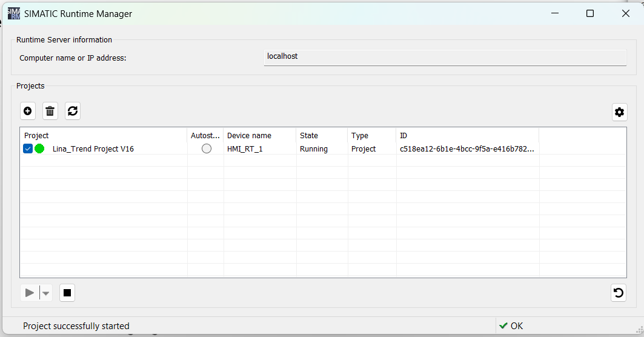Click the Device name column header
Image resolution: width=644 pixels, height=337 pixels.
tap(259, 136)
